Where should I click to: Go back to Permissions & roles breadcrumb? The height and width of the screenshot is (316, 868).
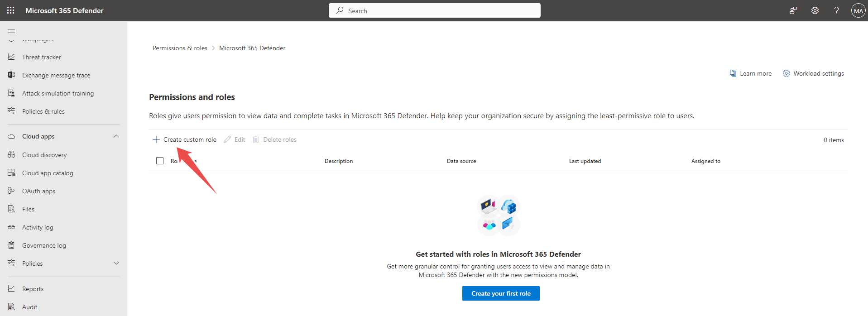[x=180, y=48]
